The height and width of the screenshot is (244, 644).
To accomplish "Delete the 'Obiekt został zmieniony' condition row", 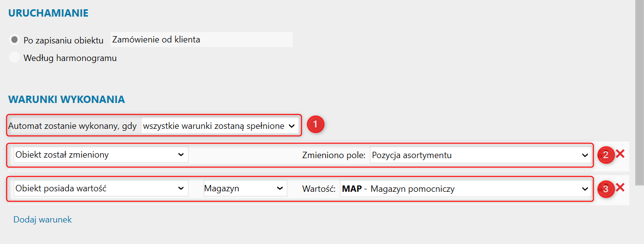I will pos(620,154).
